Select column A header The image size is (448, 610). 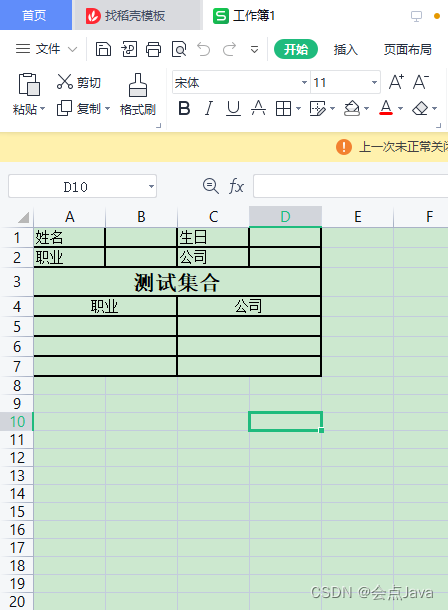[70, 217]
